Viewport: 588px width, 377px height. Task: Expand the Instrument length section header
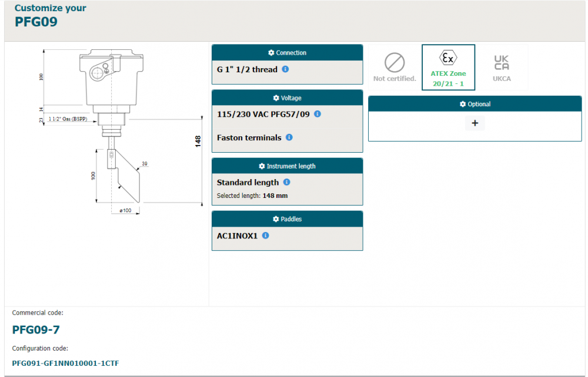[287, 166]
